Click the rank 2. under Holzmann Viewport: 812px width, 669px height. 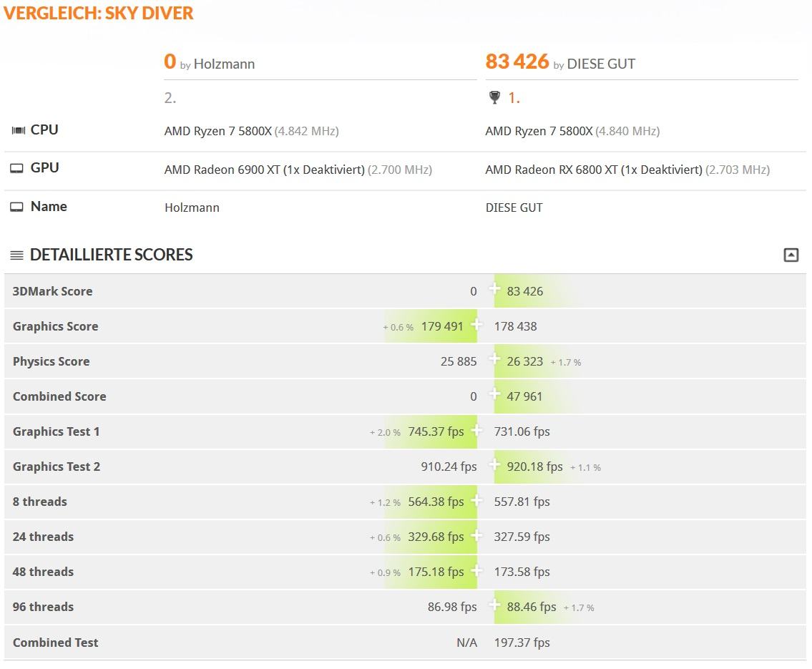170,98
